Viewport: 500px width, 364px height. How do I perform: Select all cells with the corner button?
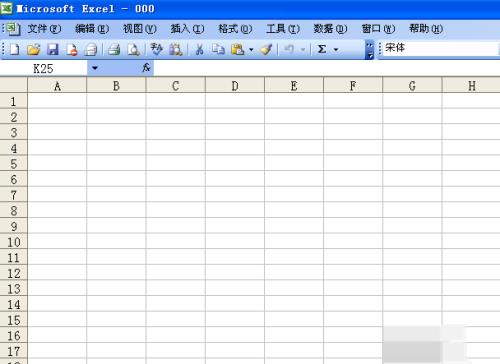point(14,85)
